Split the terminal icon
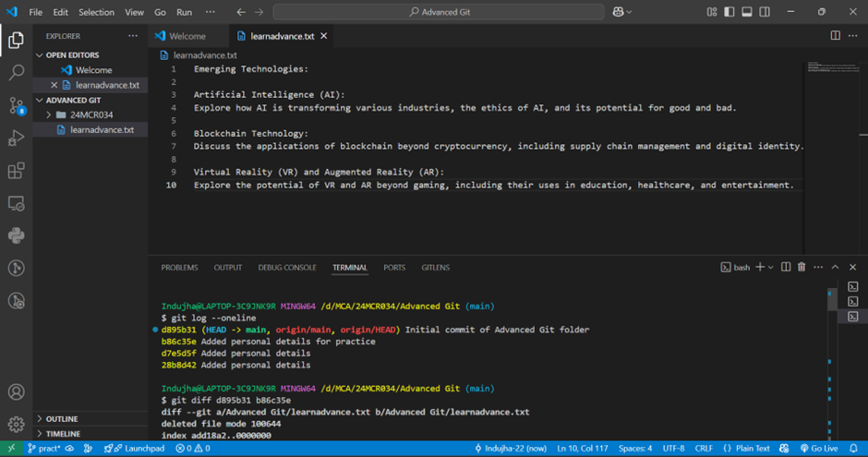Image resolution: width=868 pixels, height=457 pixels. tap(786, 267)
